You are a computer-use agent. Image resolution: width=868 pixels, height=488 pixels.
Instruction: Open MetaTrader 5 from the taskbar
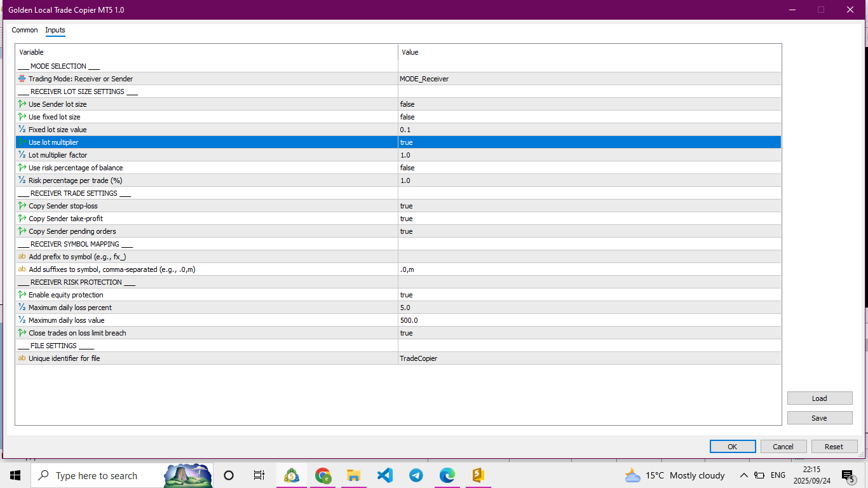tap(292, 475)
